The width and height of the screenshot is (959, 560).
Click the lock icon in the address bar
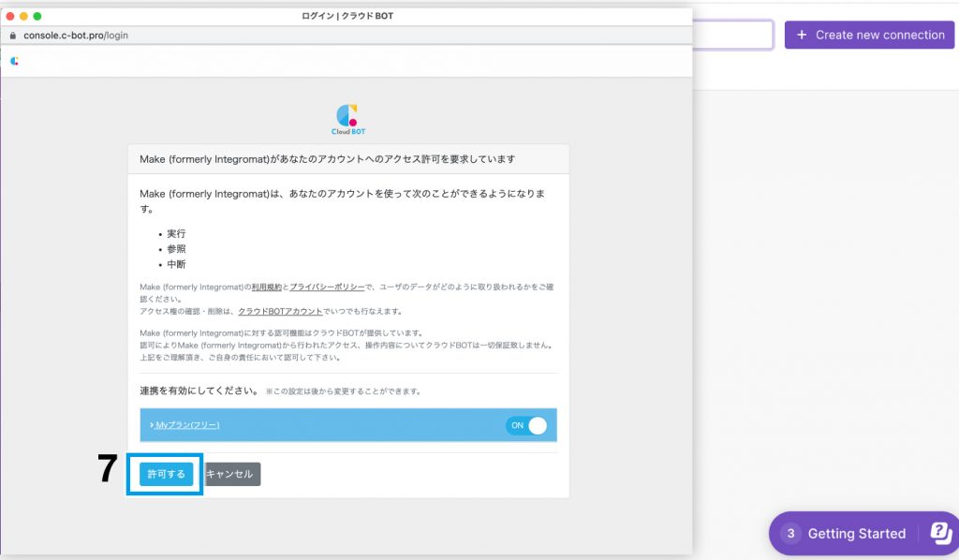[x=13, y=36]
